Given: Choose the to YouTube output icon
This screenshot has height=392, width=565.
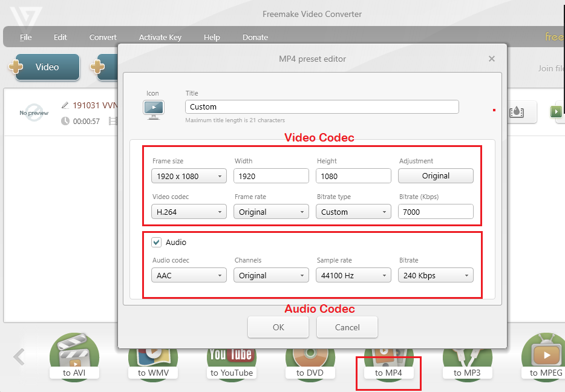Looking at the screenshot, I should (232, 364).
